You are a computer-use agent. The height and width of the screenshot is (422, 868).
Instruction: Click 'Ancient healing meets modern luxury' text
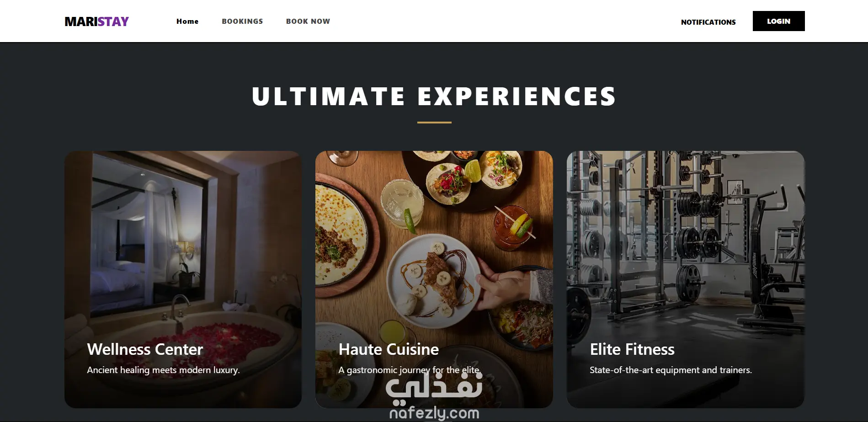point(163,370)
